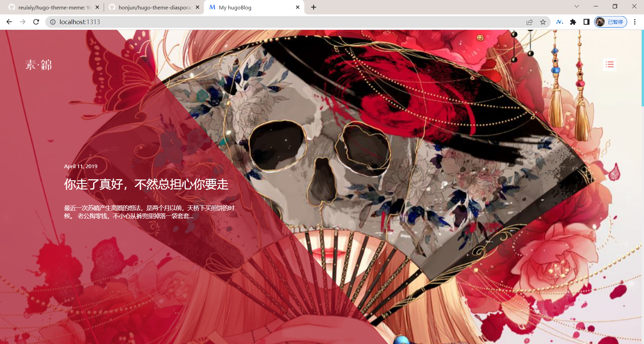Click the post excerpt beginning 最近一次苏晴产生离婚的想法
644x344 pixels.
tap(149, 212)
